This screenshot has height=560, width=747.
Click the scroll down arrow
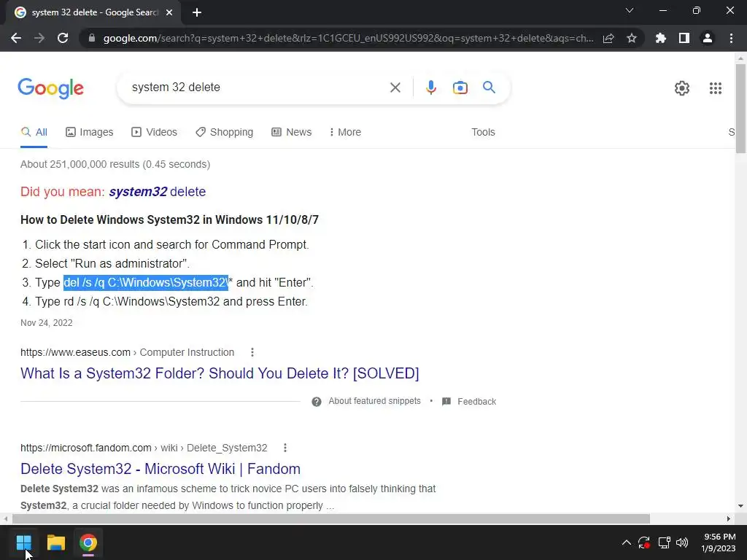(740, 506)
